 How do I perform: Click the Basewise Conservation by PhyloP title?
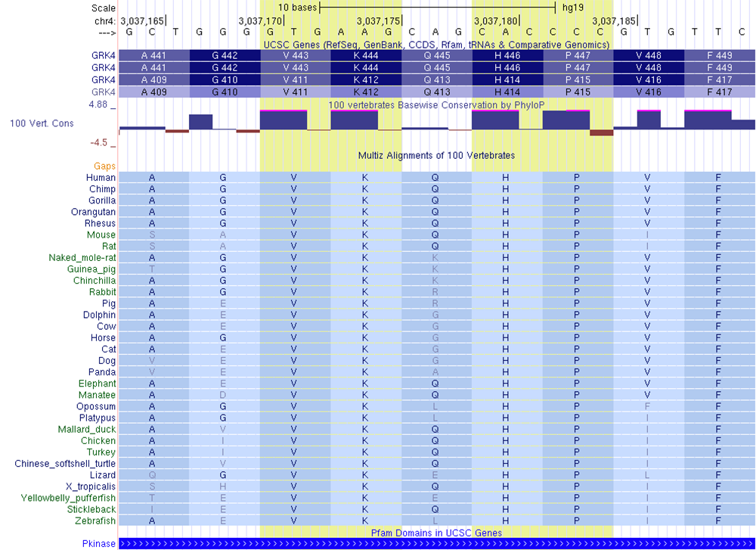pos(435,104)
